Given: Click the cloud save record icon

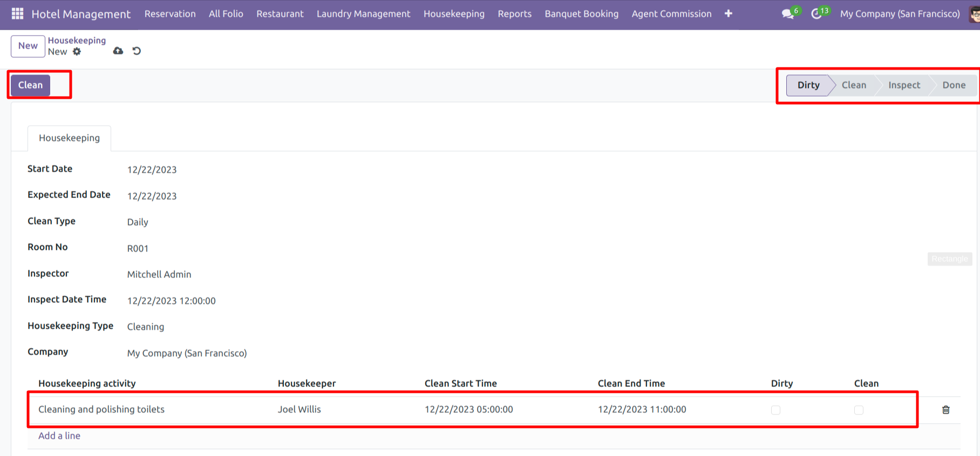Looking at the screenshot, I should 118,51.
